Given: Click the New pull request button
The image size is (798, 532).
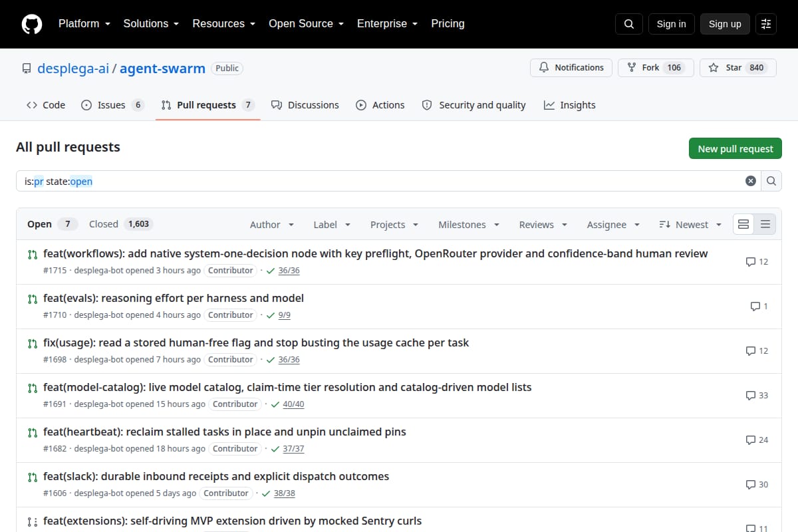Looking at the screenshot, I should point(735,149).
